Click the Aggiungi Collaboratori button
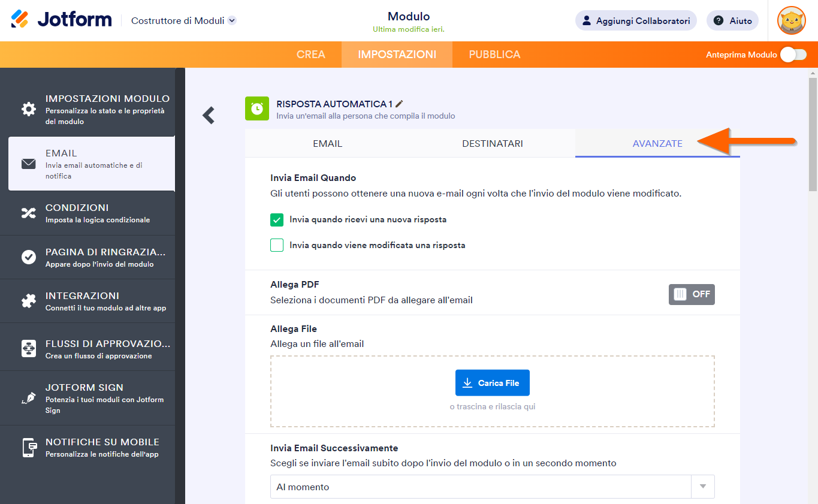This screenshot has height=504, width=818. 636,20
